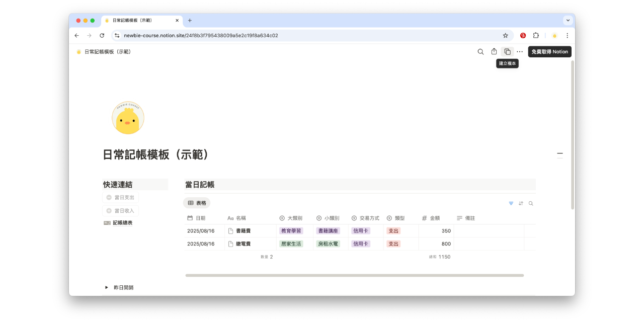Open the filter icon above the table
Screen dimensions: 644x322
pos(512,203)
